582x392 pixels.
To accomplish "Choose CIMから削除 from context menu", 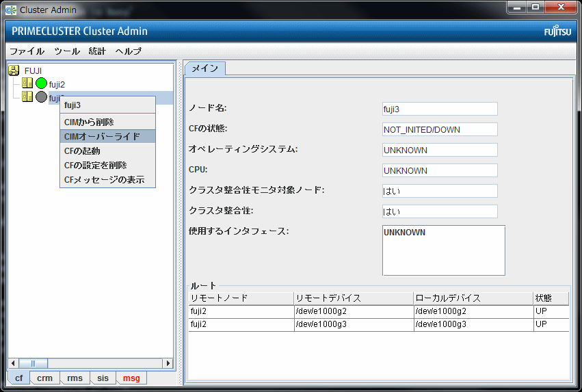I will pos(107,122).
